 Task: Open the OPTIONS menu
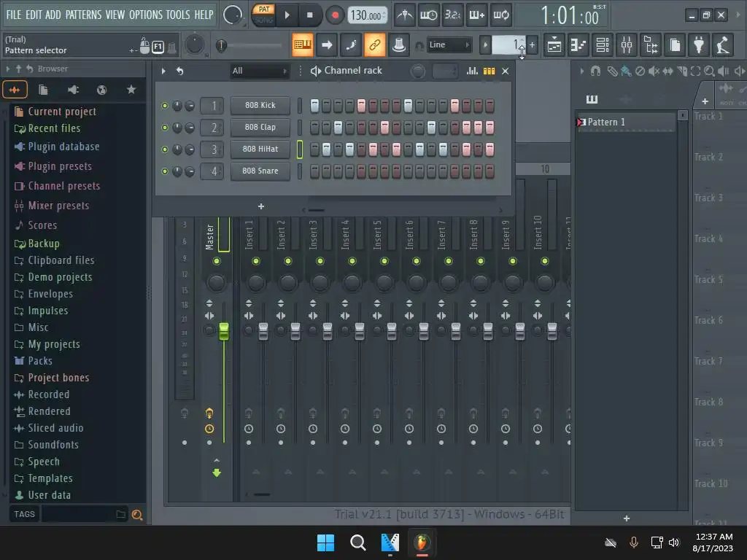point(146,15)
